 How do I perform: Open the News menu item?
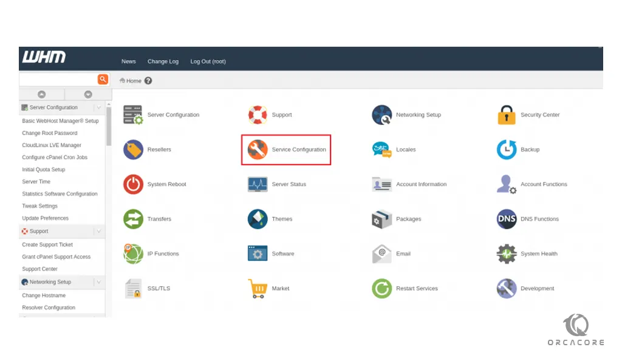pyautogui.click(x=128, y=61)
